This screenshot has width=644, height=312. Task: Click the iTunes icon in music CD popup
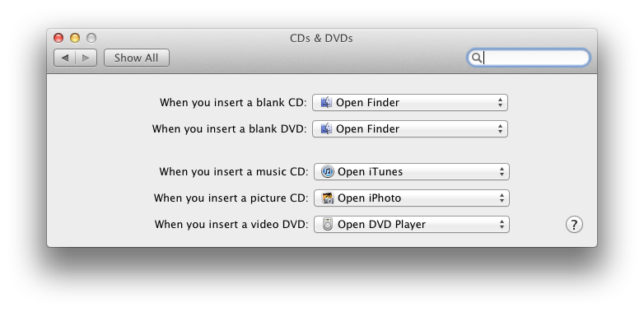pos(327,171)
